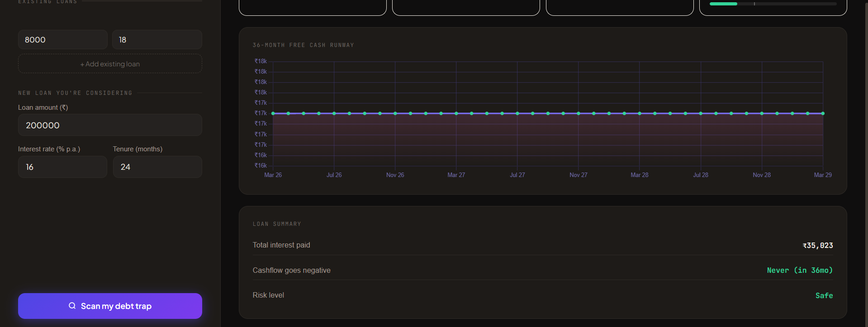The width and height of the screenshot is (868, 327).
Task: Select the first chart data point at Mar 26
Action: [273, 113]
